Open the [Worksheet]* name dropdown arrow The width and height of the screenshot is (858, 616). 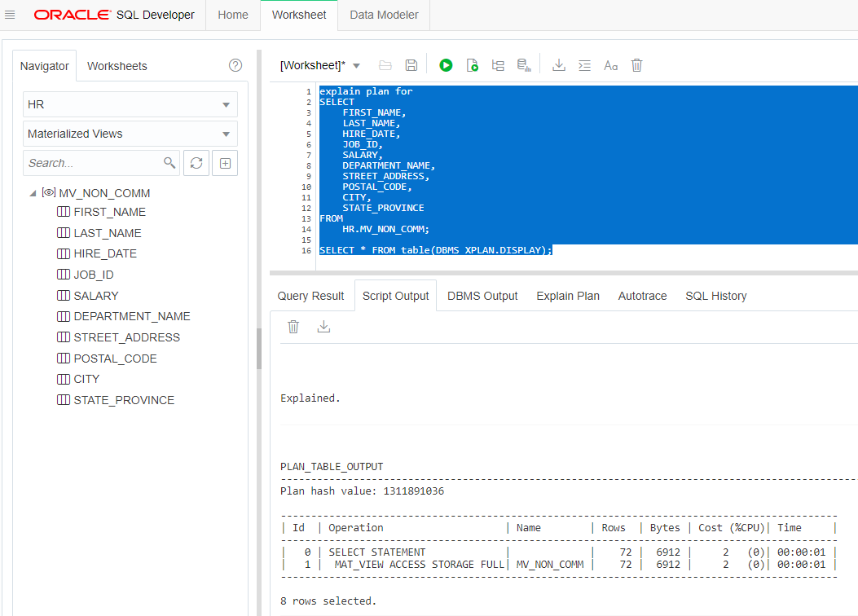click(356, 66)
